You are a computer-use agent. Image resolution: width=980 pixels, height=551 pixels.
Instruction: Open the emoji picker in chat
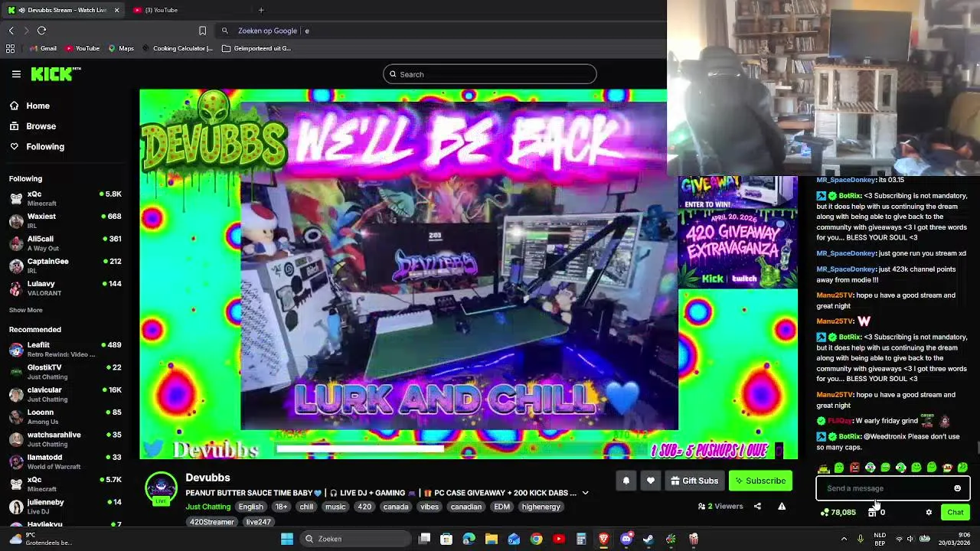(957, 488)
